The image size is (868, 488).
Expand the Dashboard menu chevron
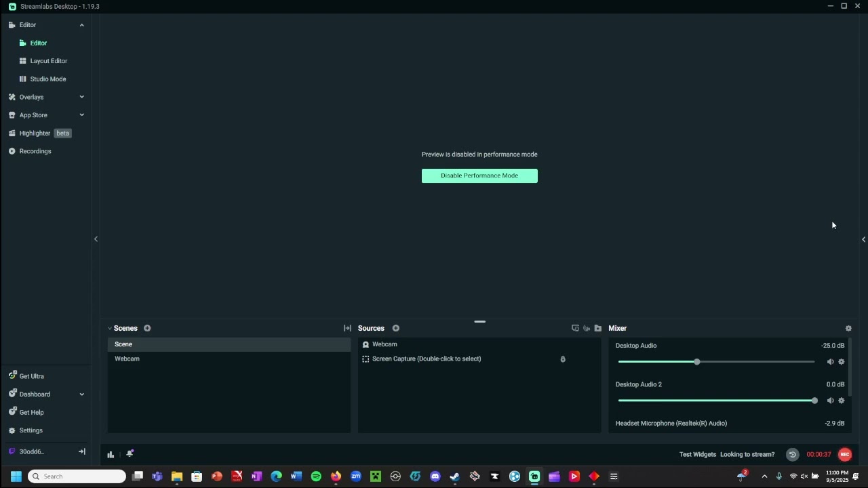(82, 394)
